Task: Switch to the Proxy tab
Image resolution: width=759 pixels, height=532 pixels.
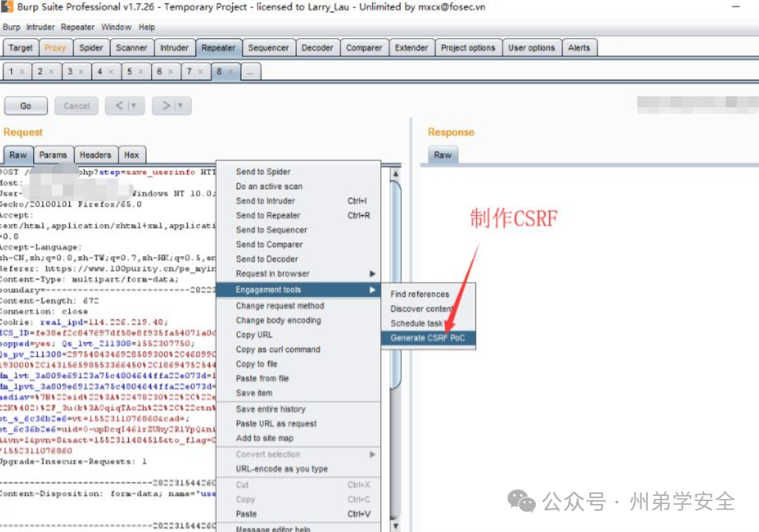Action: click(x=55, y=48)
